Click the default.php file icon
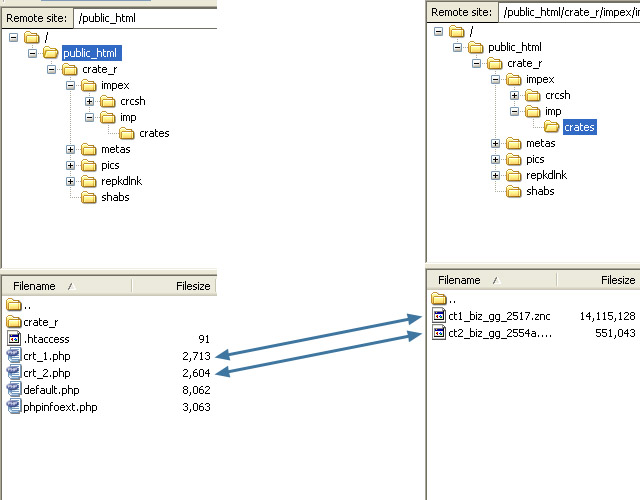Screen dimensions: 640x500 click(14, 390)
